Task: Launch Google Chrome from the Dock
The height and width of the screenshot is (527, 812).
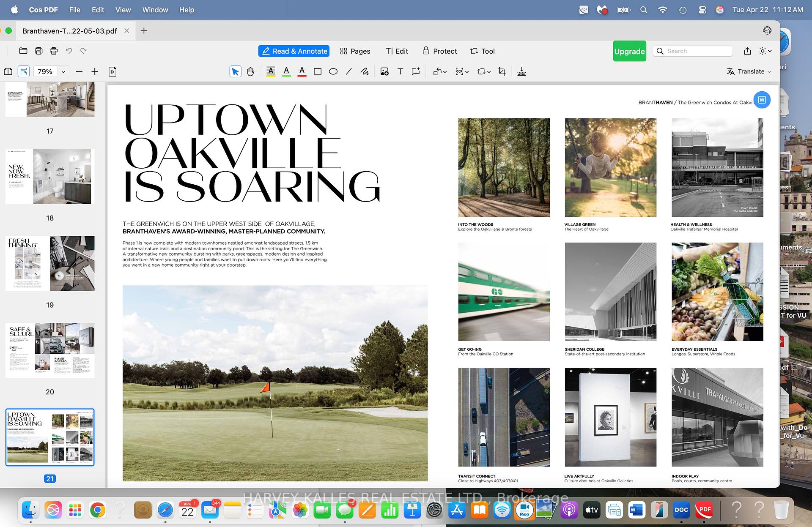Action: (x=98, y=510)
